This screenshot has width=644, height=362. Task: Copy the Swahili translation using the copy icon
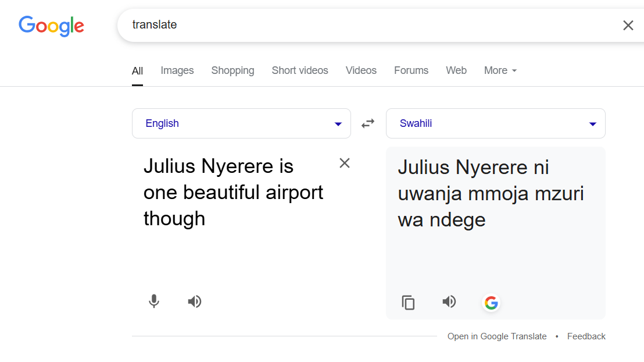(x=408, y=302)
